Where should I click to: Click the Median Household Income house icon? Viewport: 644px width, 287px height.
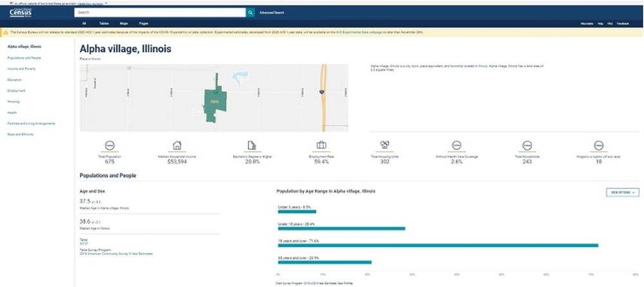pos(177,145)
